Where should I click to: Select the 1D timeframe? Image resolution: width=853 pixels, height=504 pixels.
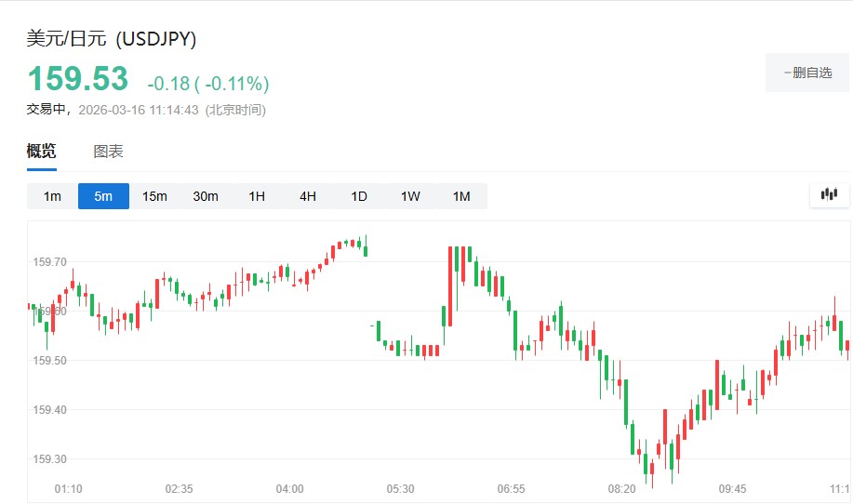[359, 196]
